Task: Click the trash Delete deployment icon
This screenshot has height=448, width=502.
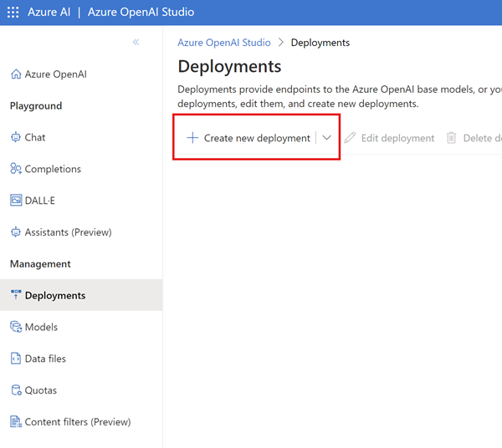Action: coord(452,138)
